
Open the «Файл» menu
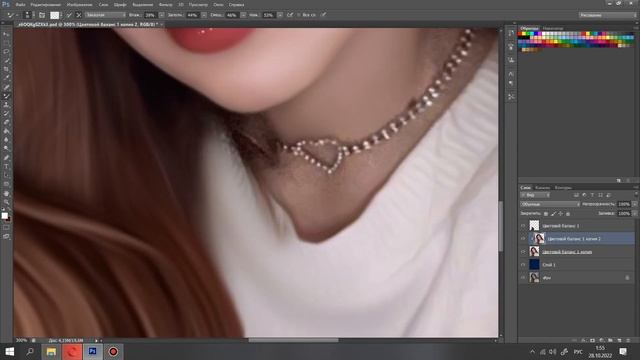coord(20,4)
